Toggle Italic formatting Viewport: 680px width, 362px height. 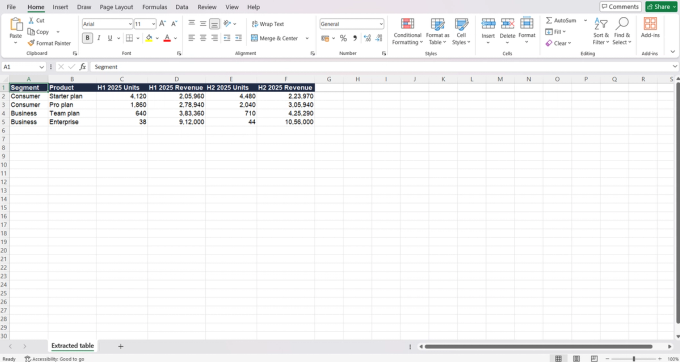pos(99,38)
